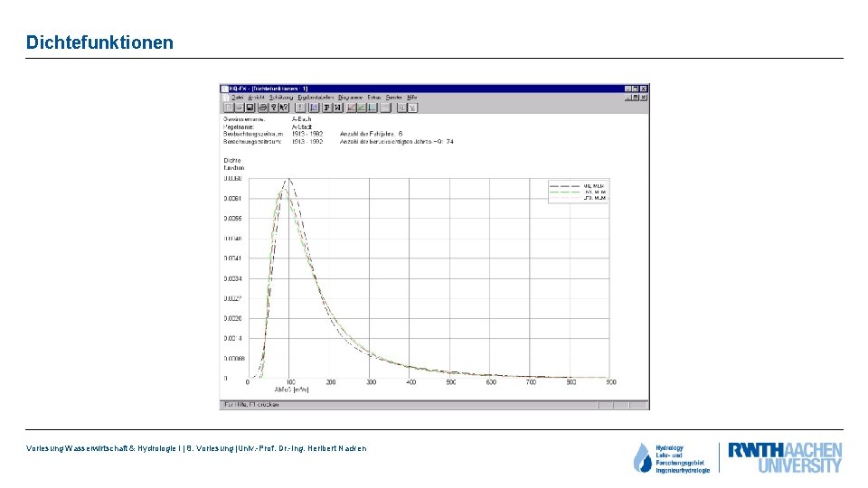
Task: Click the pink legend entry
Action: click(x=578, y=198)
